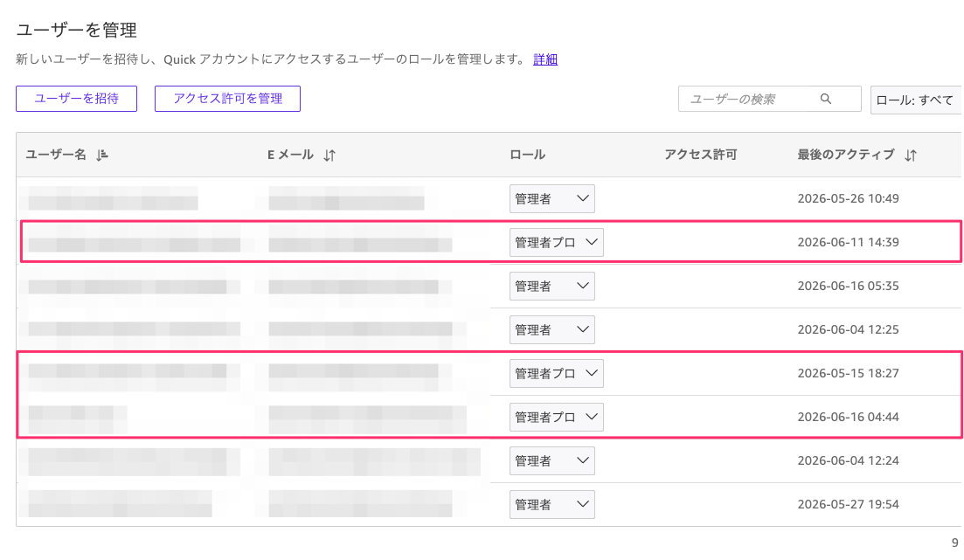Click アクセス許可を管理 button
This screenshot has height=560, width=964.
click(x=227, y=99)
